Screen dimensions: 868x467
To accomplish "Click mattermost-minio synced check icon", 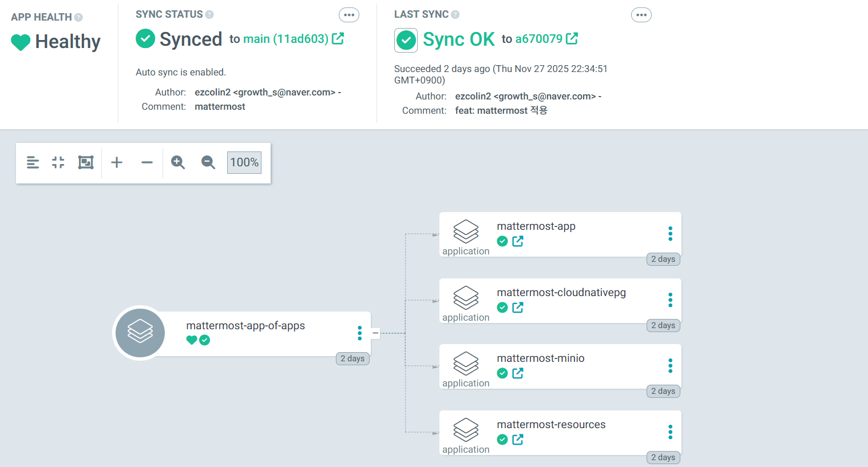I will tap(502, 373).
